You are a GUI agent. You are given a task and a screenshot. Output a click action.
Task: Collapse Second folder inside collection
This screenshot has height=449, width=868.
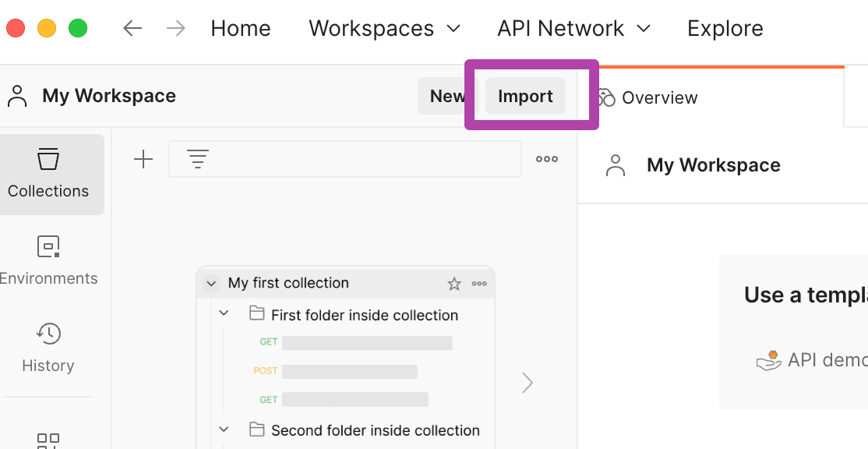pyautogui.click(x=224, y=429)
